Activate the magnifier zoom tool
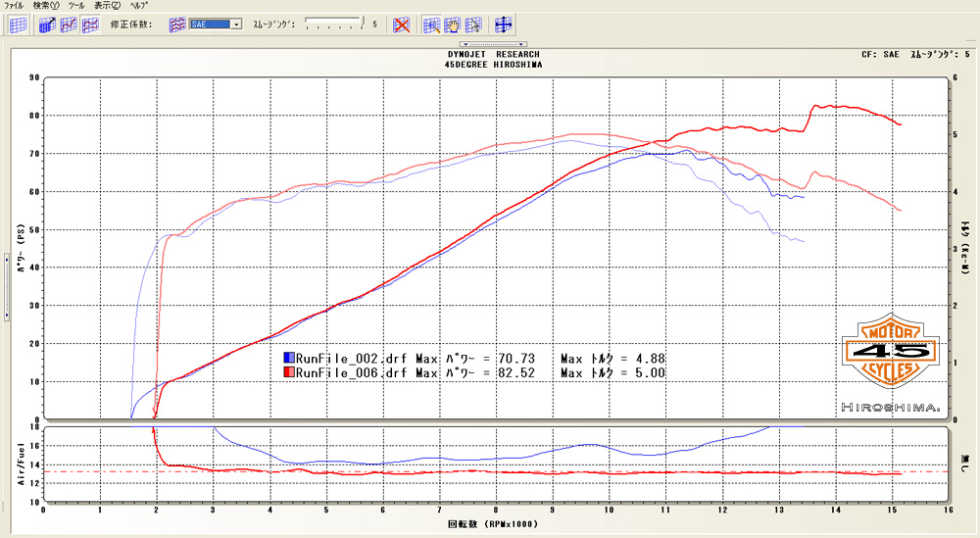This screenshot has width=980, height=538. point(431,24)
